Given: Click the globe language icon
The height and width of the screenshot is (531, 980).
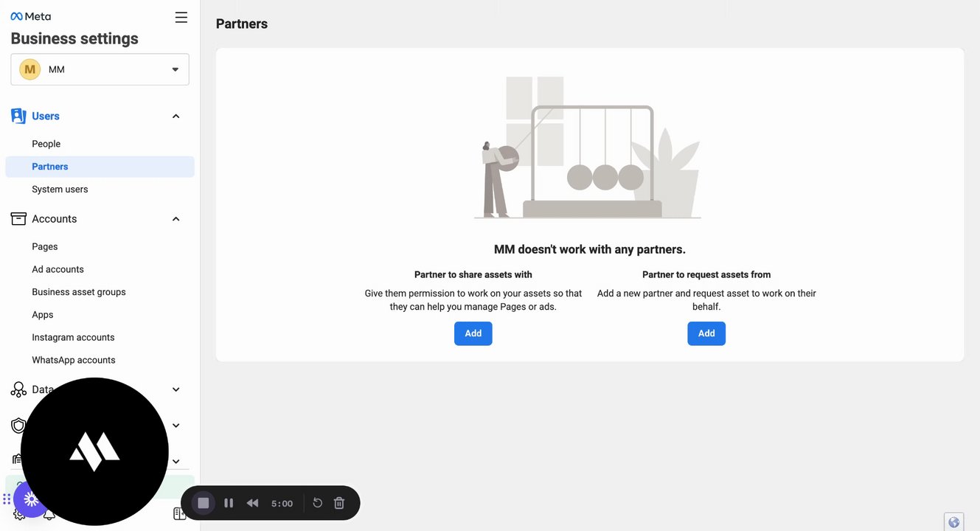Looking at the screenshot, I should (953, 522).
